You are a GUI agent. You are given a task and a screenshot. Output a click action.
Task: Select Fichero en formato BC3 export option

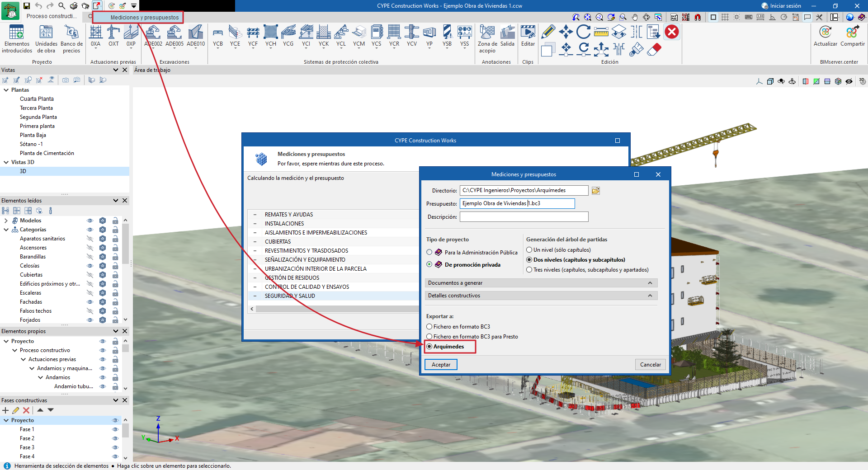[429, 327]
